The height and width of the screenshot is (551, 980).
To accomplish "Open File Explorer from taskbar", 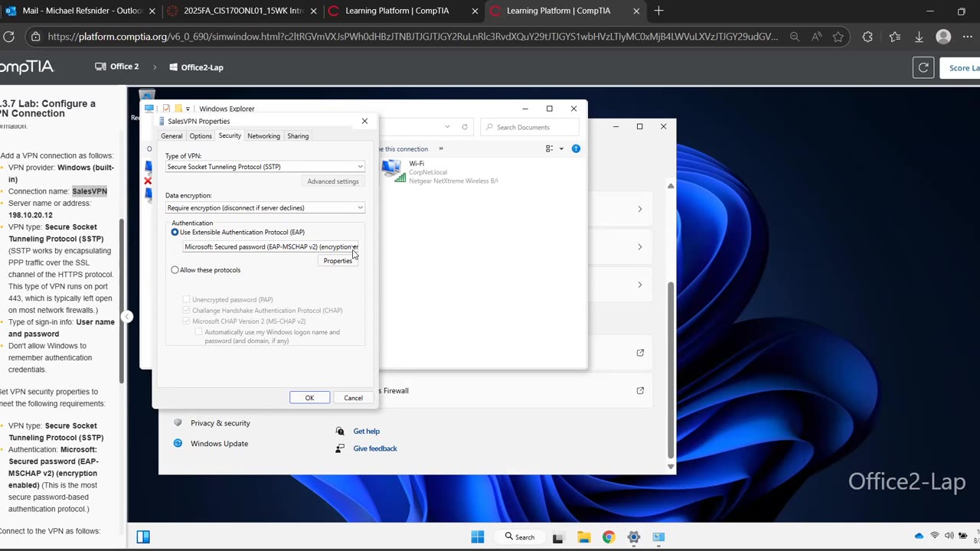I will [583, 537].
